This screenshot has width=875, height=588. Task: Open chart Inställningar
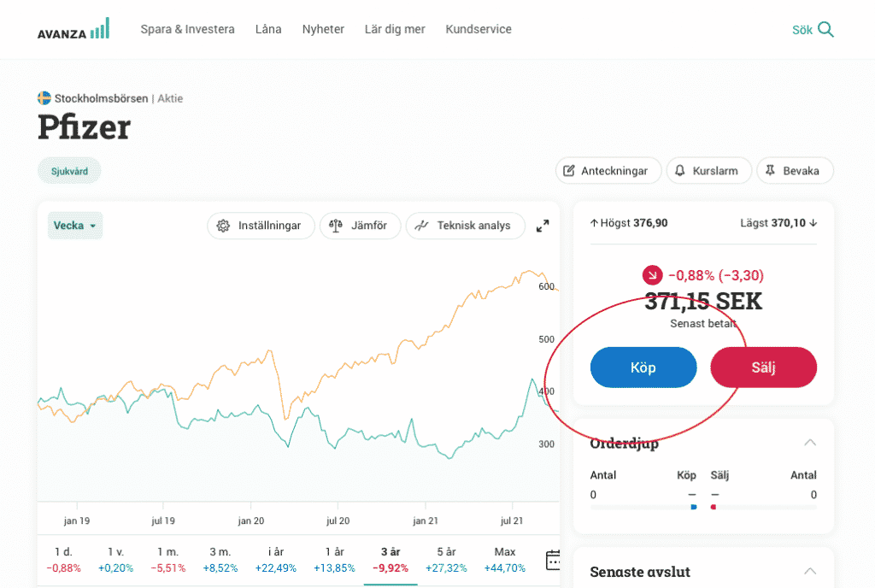click(x=261, y=226)
